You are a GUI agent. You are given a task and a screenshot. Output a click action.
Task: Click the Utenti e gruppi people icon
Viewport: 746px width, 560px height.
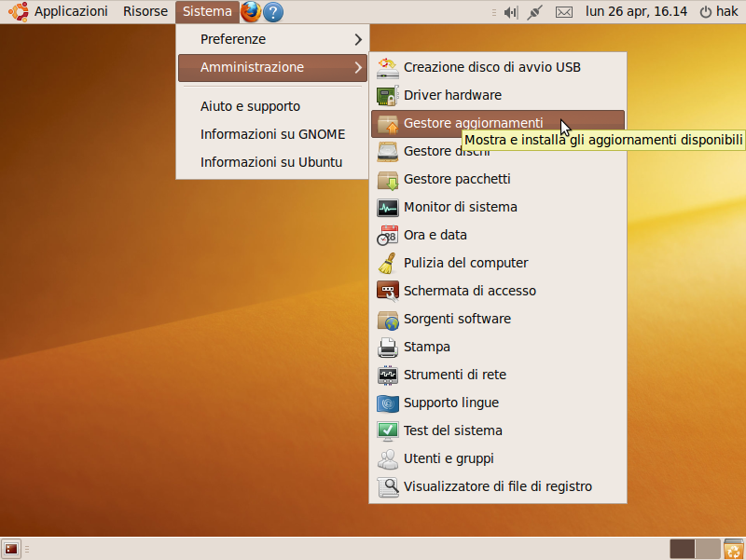(387, 459)
